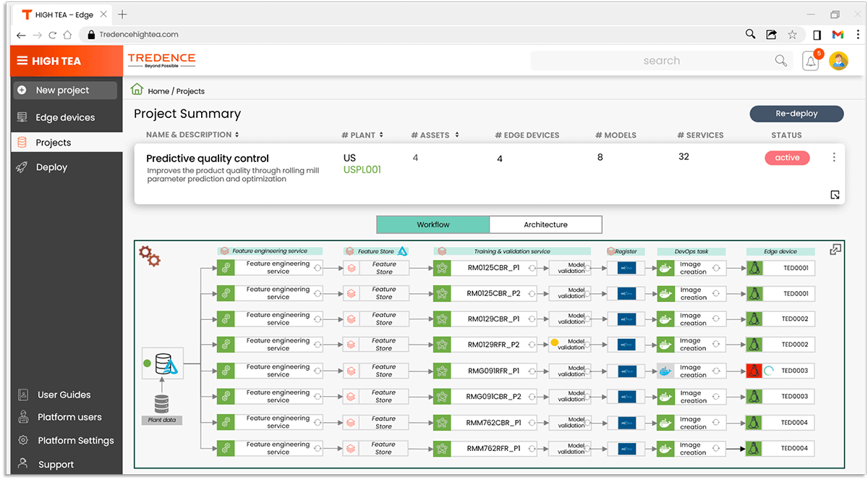Click the hamburger menu beside HIGH TEA
This screenshot has height=480, width=868.
click(x=22, y=62)
